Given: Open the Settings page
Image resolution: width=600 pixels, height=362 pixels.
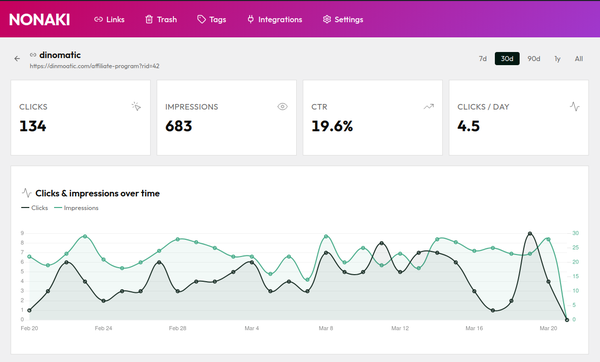Looking at the screenshot, I should pos(343,20).
